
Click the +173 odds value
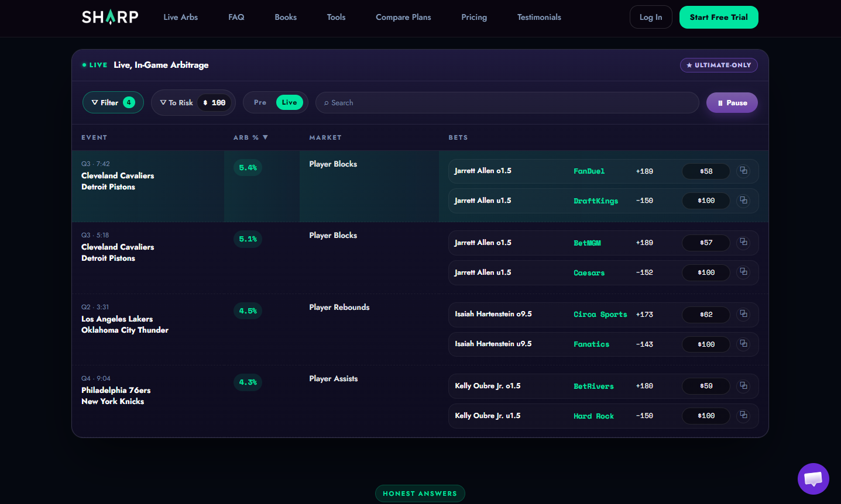tap(644, 315)
